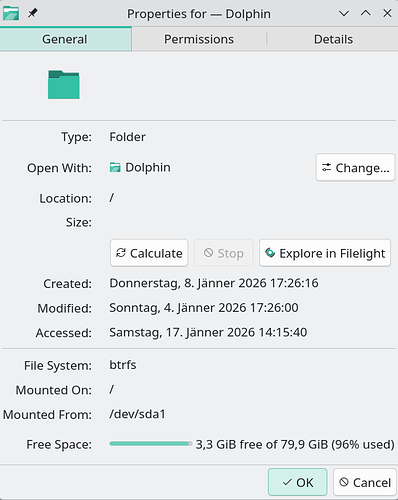Select the Location value '/'
Viewport: 398px width, 500px height.
pyautogui.click(x=112, y=198)
